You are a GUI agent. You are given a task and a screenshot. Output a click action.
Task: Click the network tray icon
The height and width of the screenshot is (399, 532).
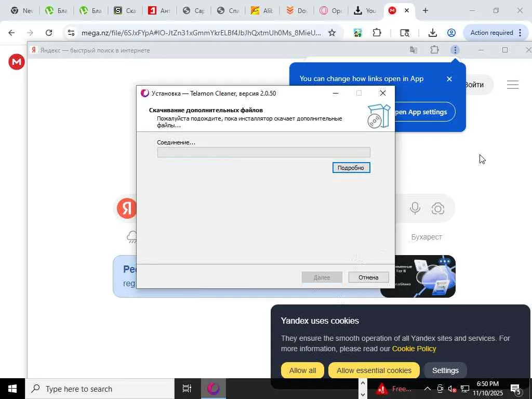[465, 389]
